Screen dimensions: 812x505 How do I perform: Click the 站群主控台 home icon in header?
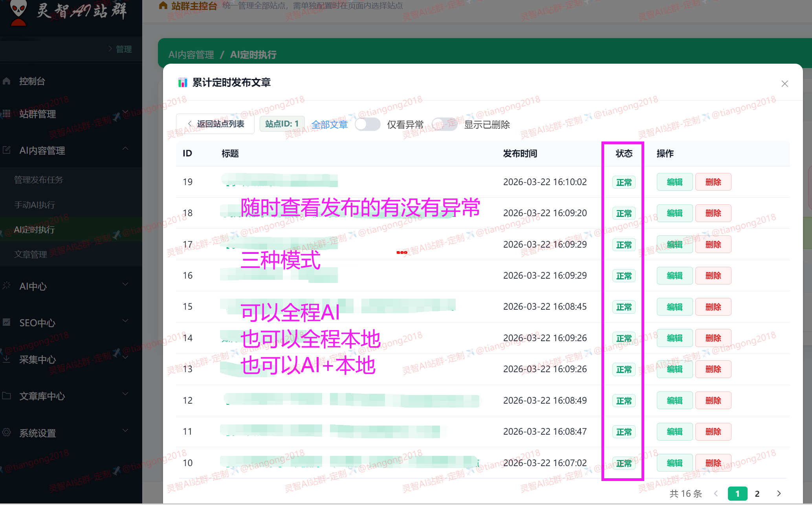coord(162,5)
